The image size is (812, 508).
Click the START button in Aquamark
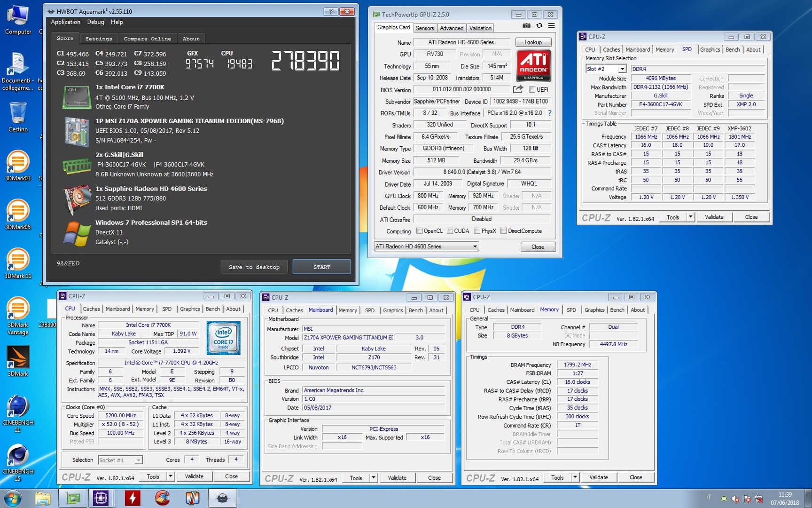coord(322,267)
